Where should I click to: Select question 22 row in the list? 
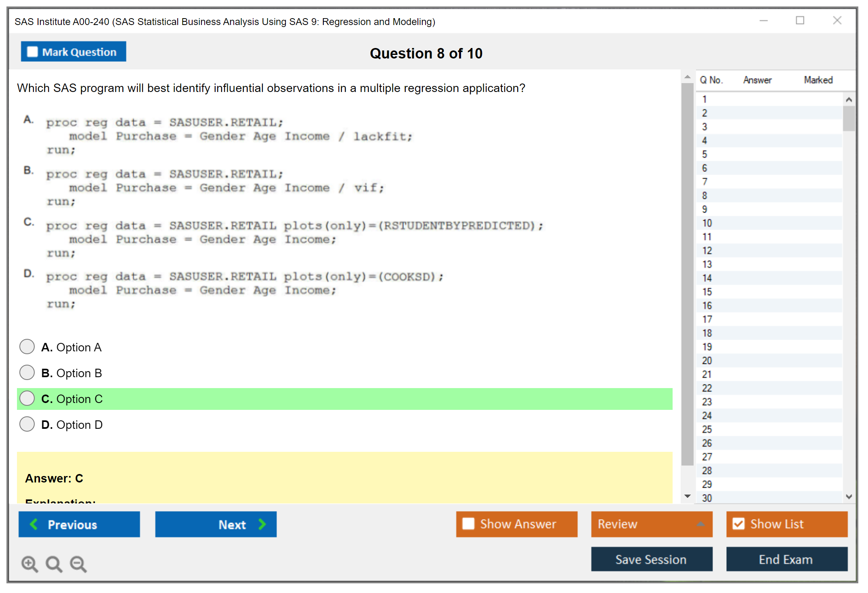coord(707,388)
